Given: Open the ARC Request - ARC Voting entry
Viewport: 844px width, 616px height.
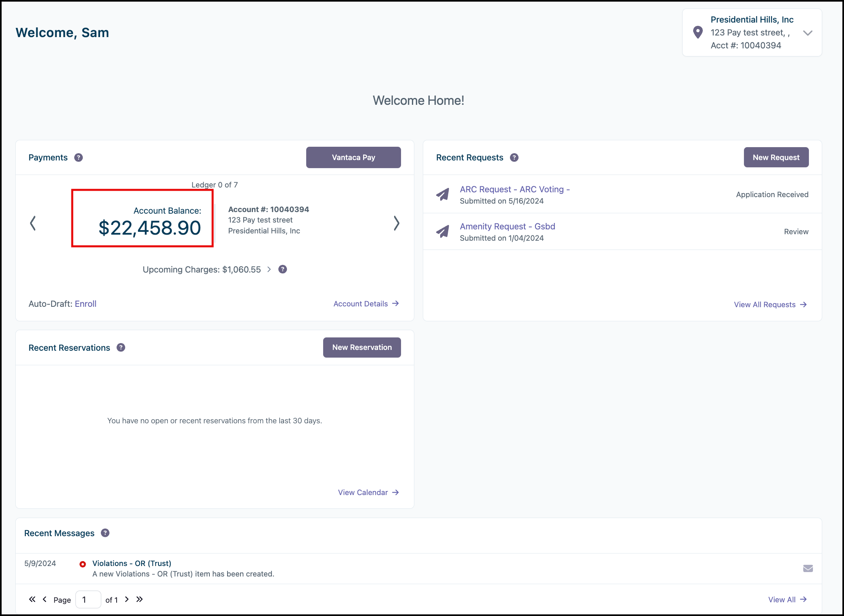Looking at the screenshot, I should pos(514,189).
